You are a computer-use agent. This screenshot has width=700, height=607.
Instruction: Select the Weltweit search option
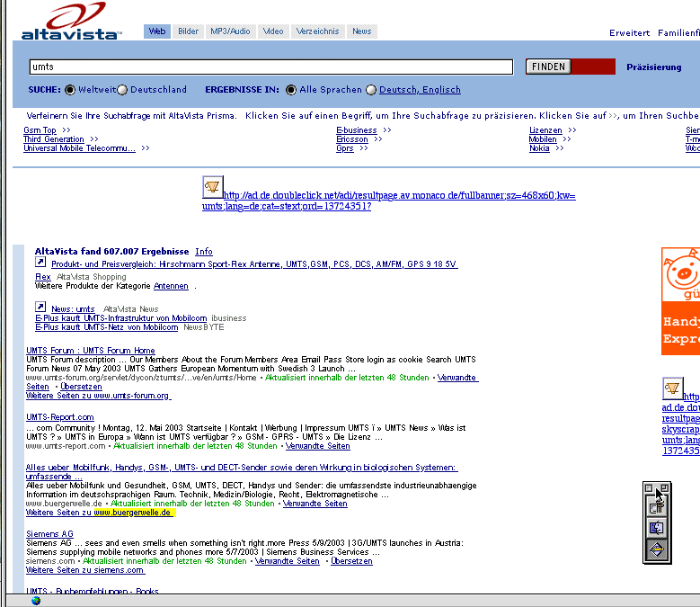[x=69, y=90]
